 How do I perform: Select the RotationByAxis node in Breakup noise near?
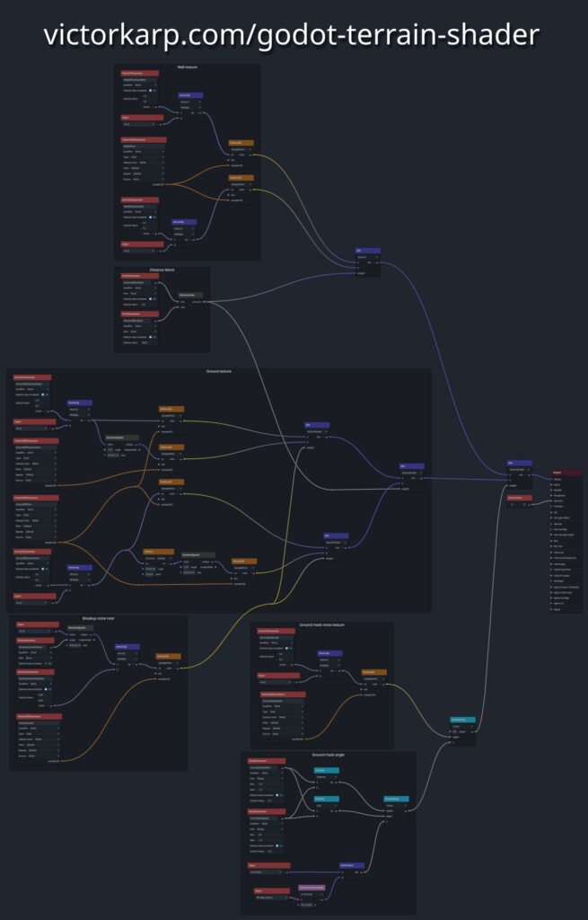80,627
